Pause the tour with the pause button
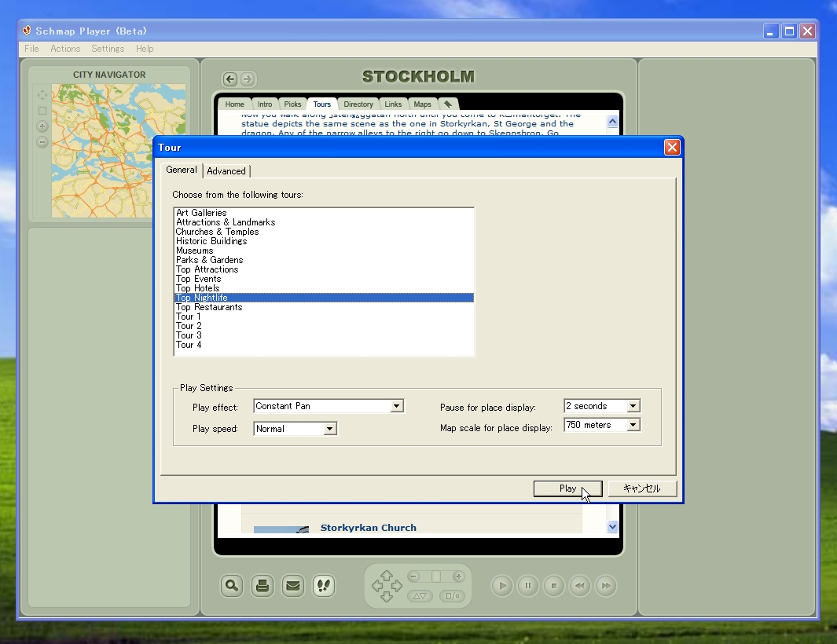 point(528,586)
